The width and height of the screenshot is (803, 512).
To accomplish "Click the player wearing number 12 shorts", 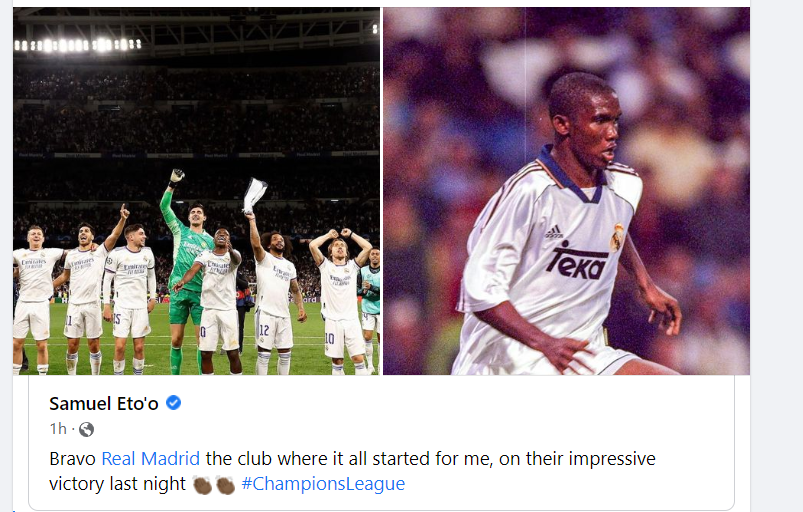I will click(x=271, y=292).
